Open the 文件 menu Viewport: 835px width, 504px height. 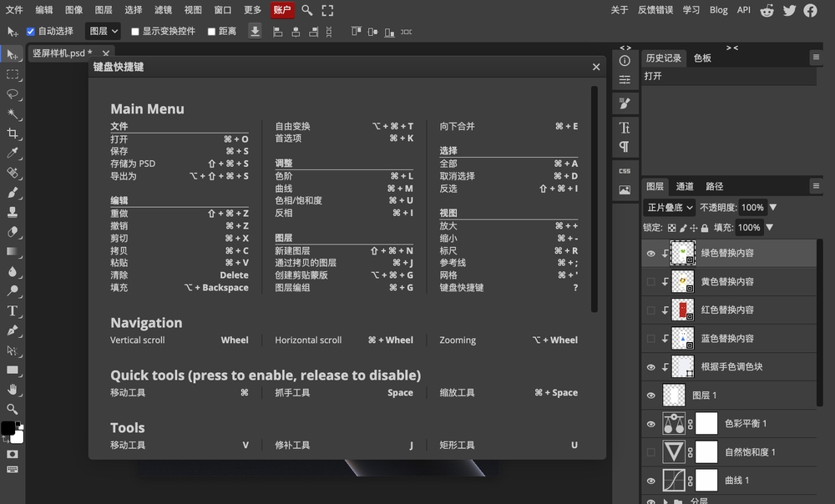coord(14,10)
